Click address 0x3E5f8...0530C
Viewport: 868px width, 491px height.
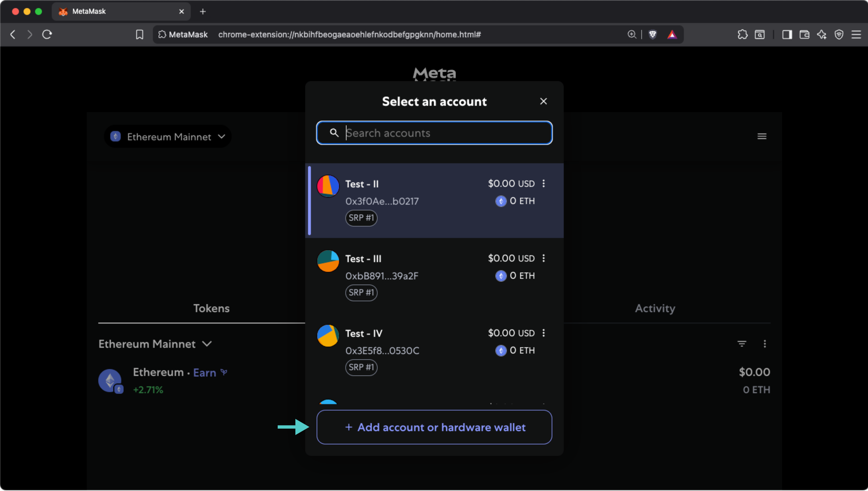pyautogui.click(x=382, y=351)
